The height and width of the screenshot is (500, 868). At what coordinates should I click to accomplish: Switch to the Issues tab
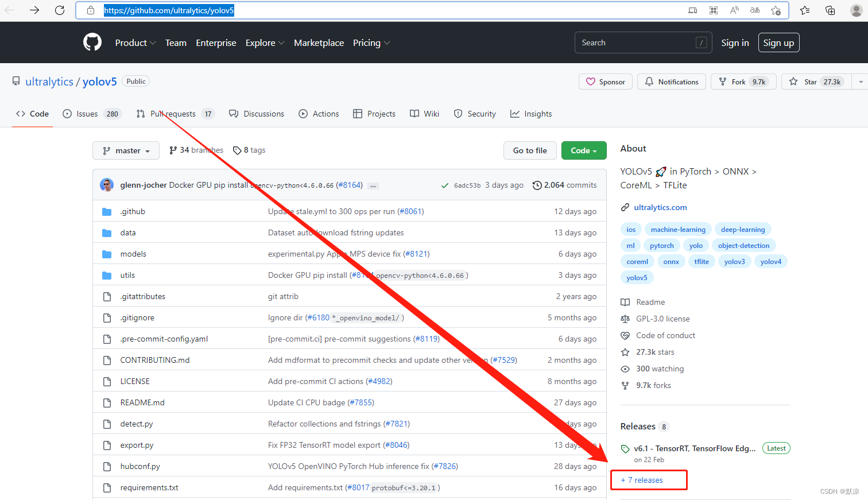click(x=92, y=114)
